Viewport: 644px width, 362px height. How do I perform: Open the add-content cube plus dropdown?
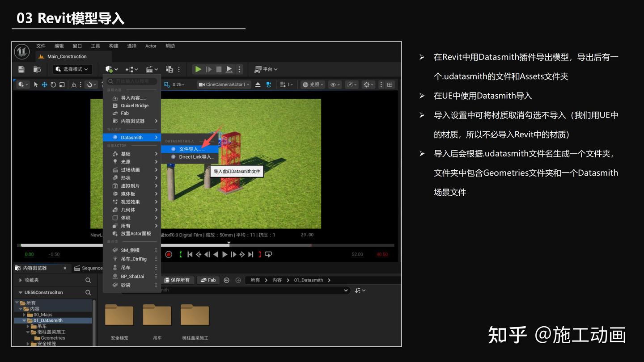pos(111,69)
